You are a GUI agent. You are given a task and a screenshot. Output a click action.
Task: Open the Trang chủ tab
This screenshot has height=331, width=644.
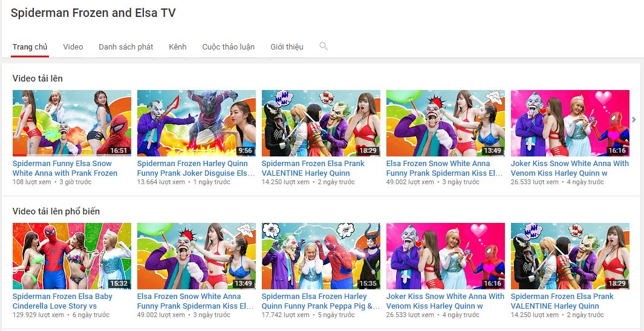point(30,47)
